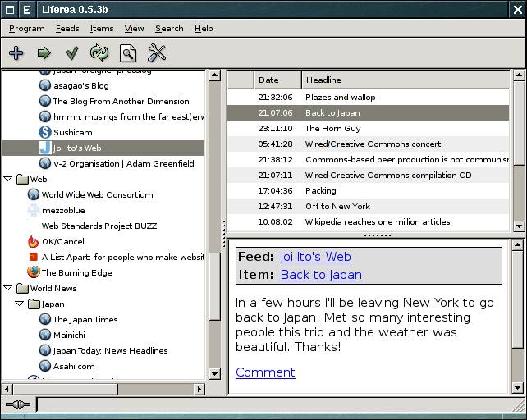This screenshot has width=527, height=420.
Task: Click feed list horizontal scrollbar left arrow
Action: pos(7,389)
